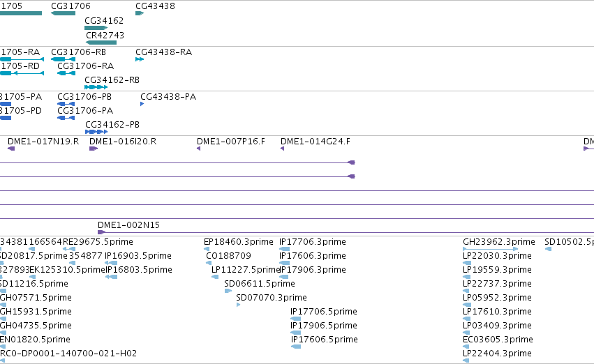Open BAC end label DME1-014G24.F
Screen dimensions: 594x364
pos(315,141)
